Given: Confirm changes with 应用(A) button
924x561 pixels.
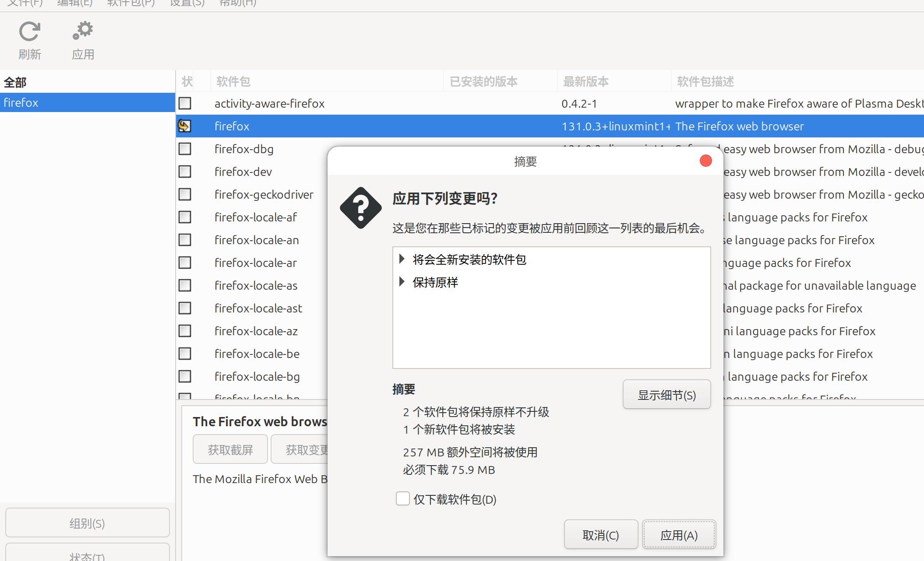Looking at the screenshot, I should pos(679,535).
